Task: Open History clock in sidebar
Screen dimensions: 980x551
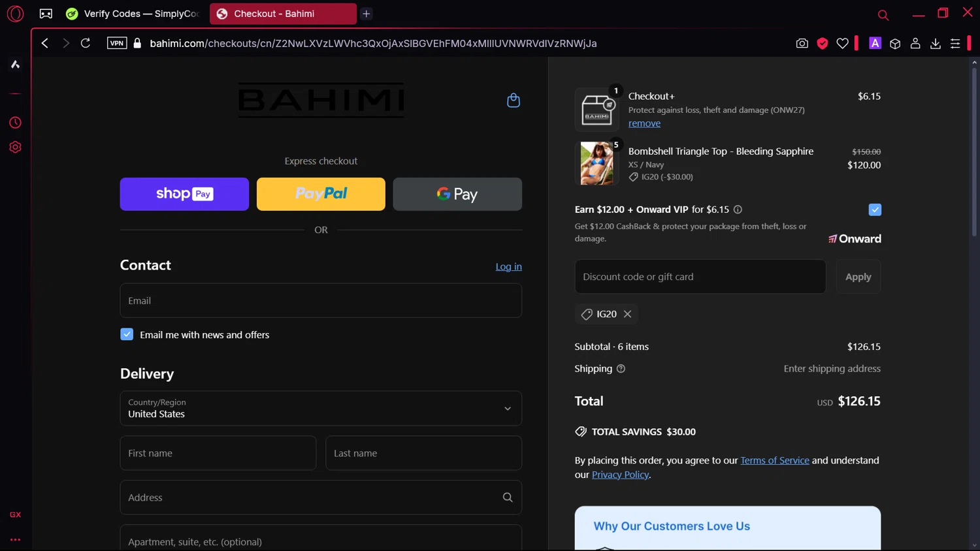Action: tap(15, 123)
